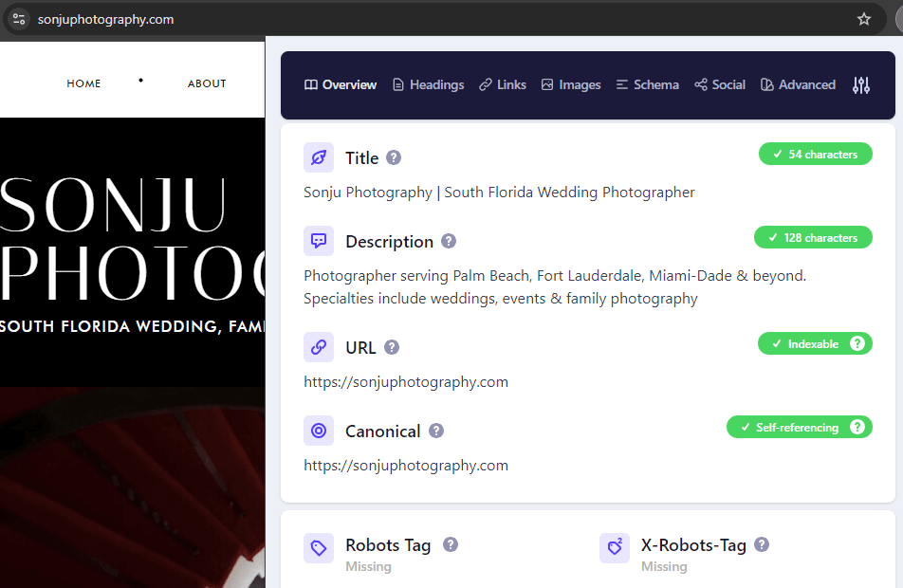Click the Description speech-bubble icon
Viewport: 903px width, 588px height.
319,241
